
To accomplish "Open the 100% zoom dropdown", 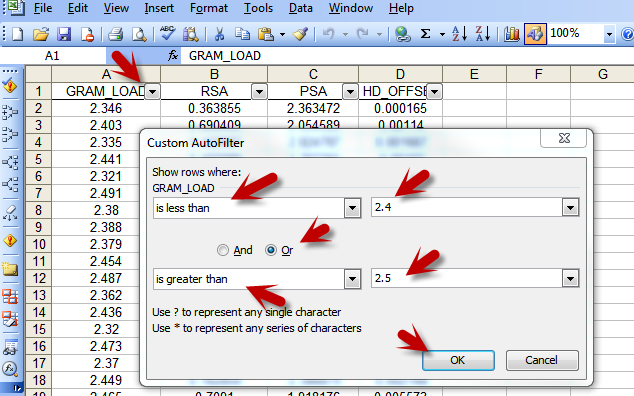I will [x=609, y=34].
